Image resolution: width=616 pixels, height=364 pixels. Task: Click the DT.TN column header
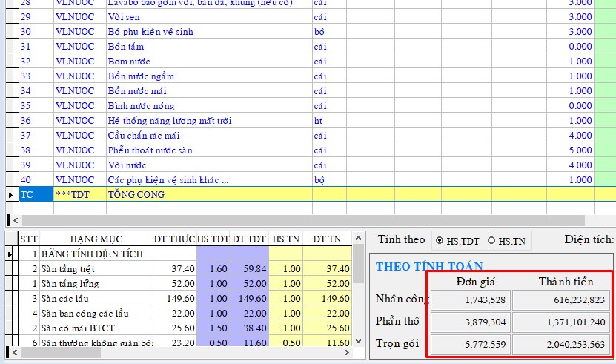tap(327, 239)
